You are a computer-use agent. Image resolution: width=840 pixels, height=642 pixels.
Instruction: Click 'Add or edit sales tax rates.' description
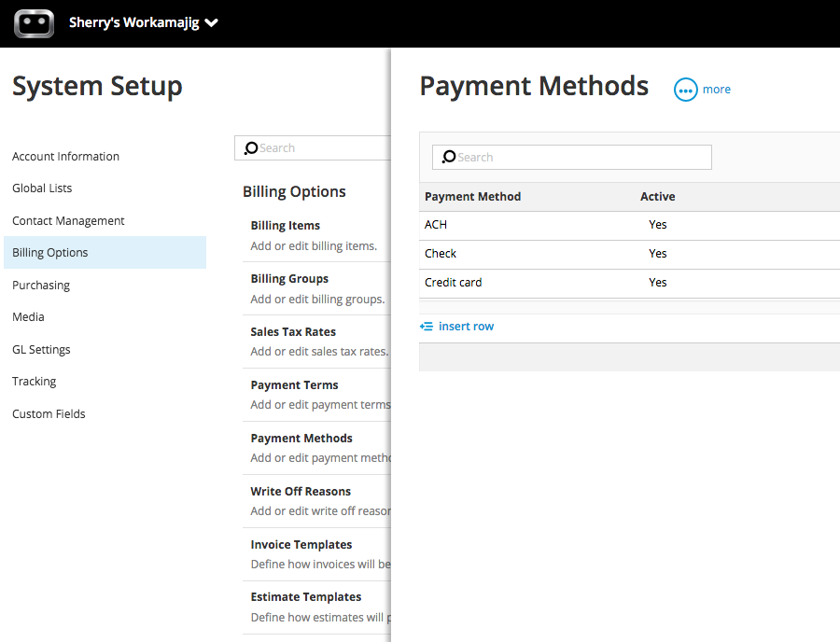pos(320,351)
